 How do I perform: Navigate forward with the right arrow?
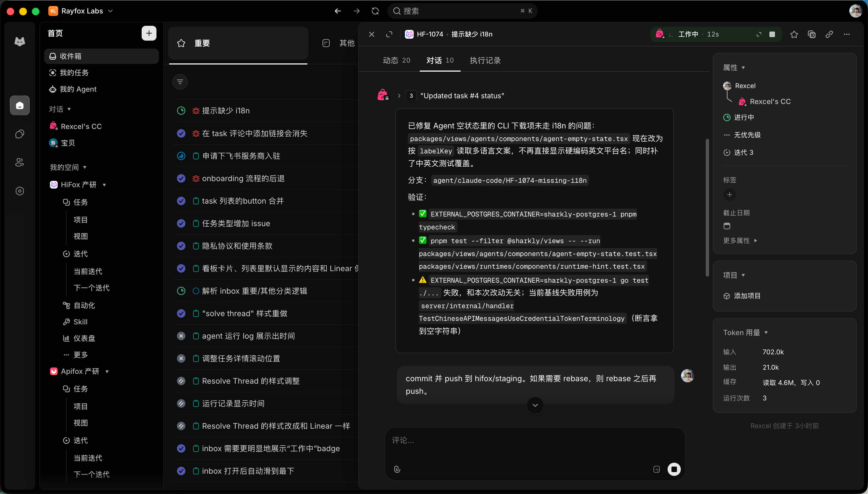click(x=356, y=11)
